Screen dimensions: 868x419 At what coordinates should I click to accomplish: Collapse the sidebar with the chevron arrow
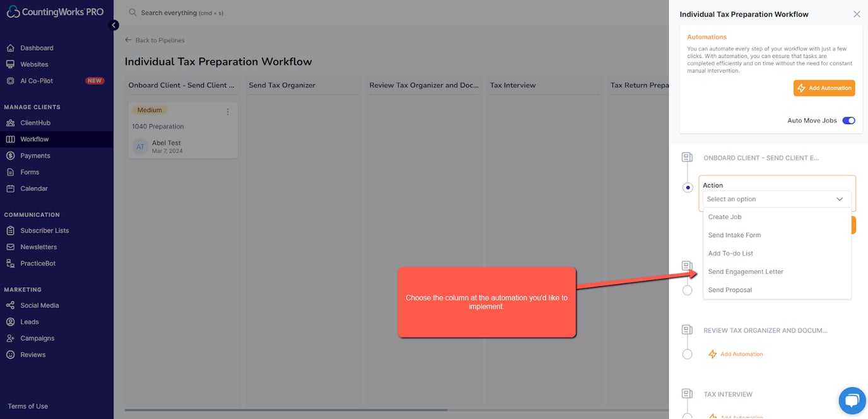[x=114, y=25]
